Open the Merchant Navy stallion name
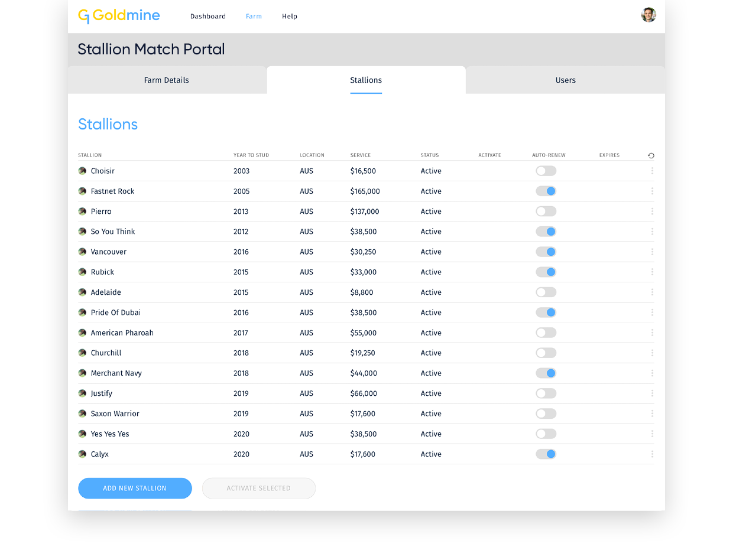Viewport: 733px width, 560px height. click(116, 373)
